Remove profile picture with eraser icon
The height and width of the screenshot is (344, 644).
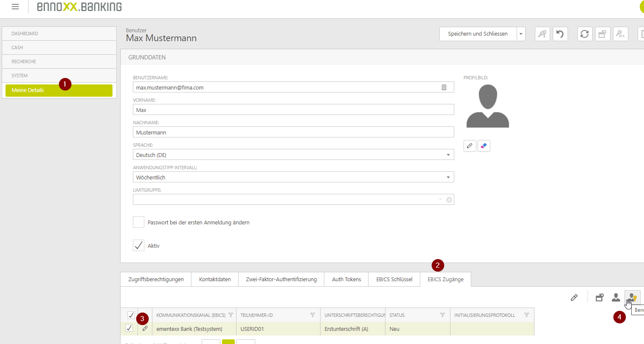(484, 146)
